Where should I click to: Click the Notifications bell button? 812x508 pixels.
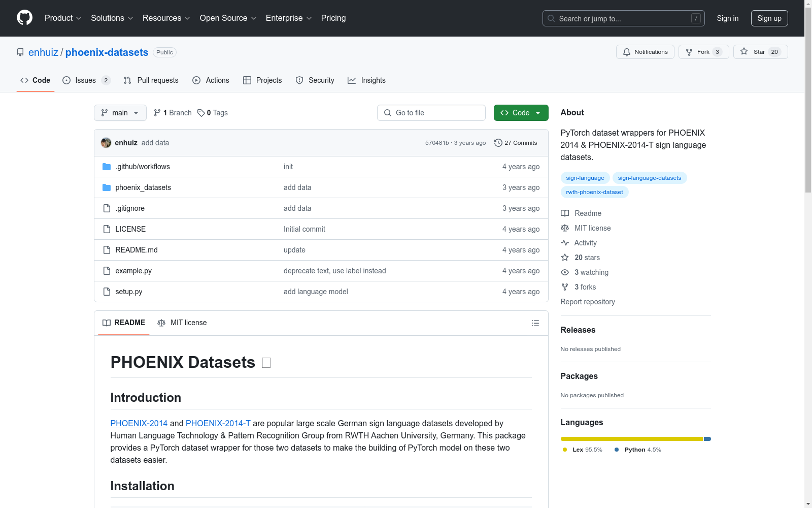pos(645,52)
